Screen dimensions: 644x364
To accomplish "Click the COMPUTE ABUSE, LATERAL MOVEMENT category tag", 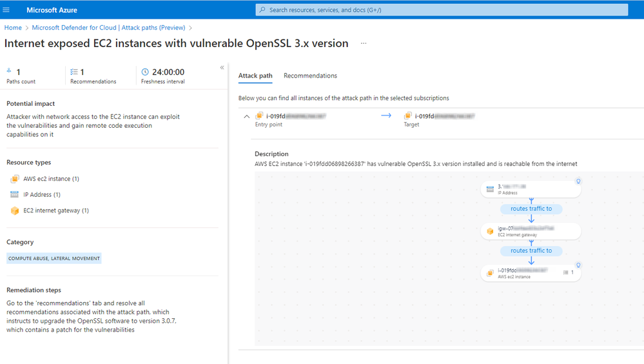I will pyautogui.click(x=54, y=258).
